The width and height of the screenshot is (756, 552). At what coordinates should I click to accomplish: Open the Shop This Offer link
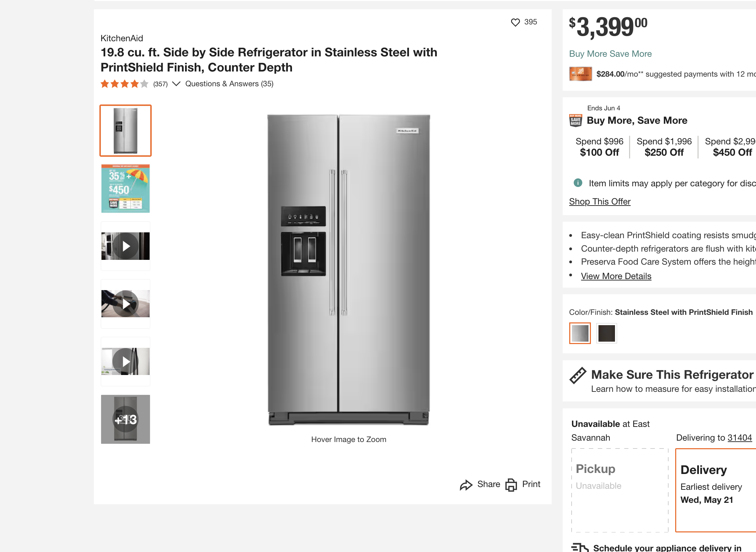point(600,201)
